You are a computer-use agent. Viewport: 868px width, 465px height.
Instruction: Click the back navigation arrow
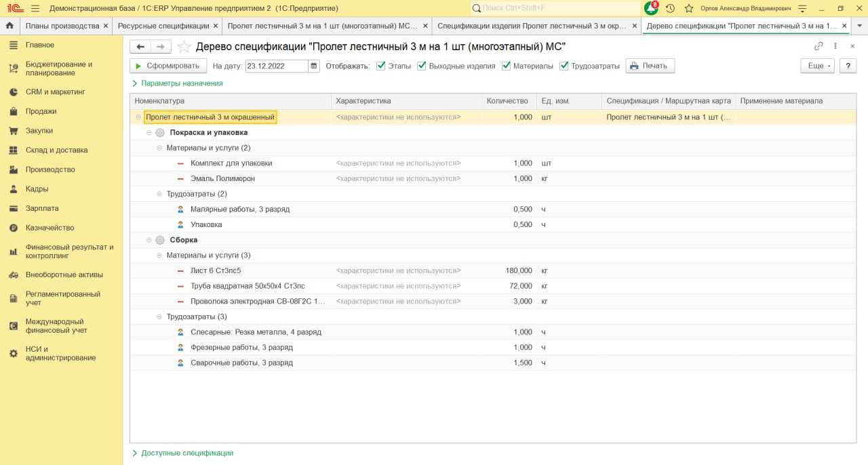pos(140,47)
